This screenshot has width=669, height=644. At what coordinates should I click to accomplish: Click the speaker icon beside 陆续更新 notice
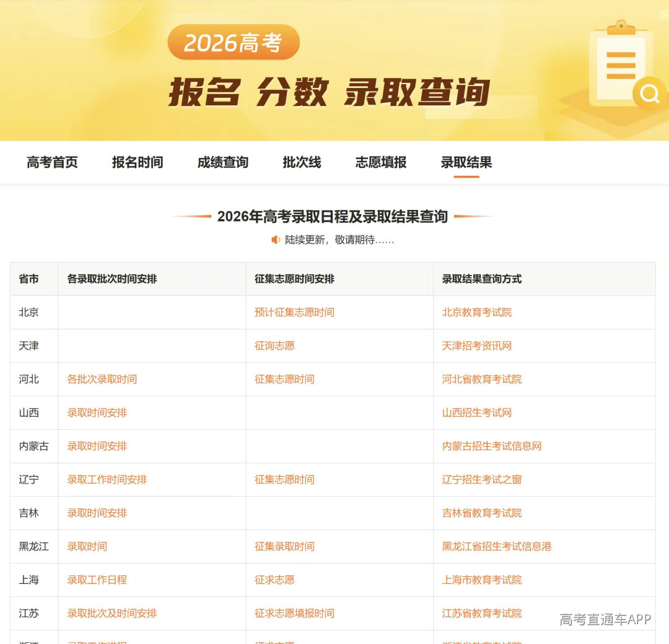(276, 240)
